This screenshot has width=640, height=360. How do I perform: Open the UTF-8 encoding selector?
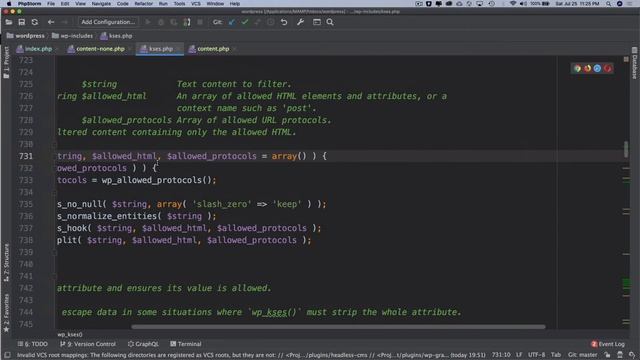[536, 355]
